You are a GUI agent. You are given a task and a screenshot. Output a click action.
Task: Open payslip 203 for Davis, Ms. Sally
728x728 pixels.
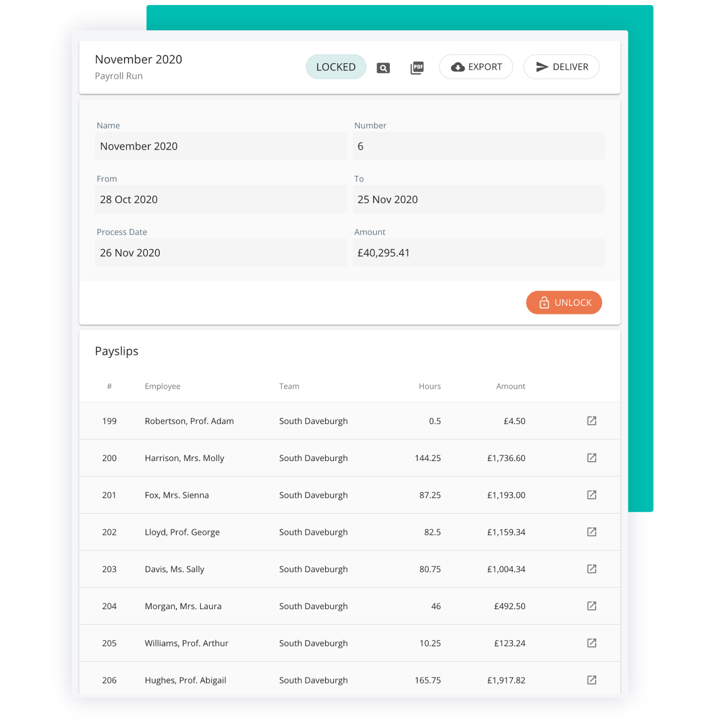591,569
